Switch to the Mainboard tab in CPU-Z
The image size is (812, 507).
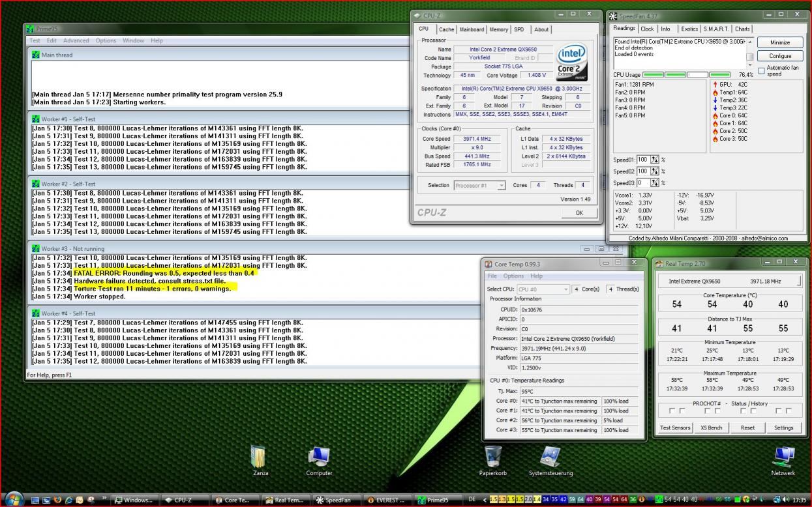tap(472, 29)
